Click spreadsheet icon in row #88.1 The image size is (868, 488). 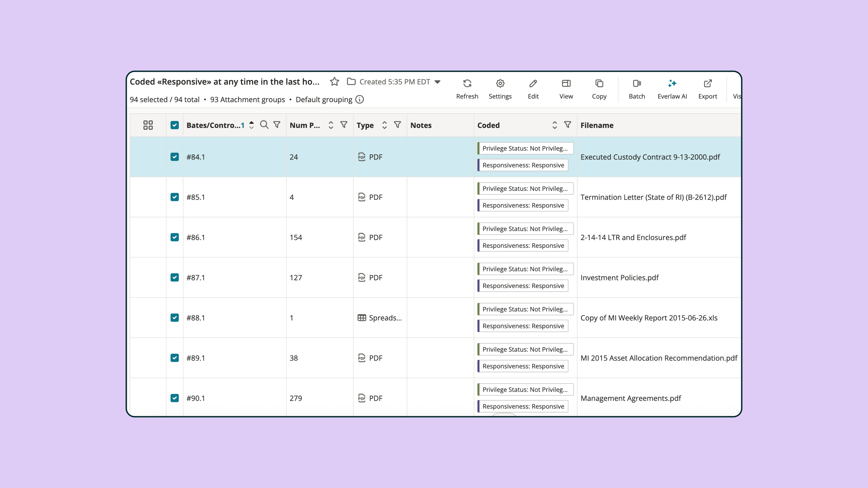click(362, 318)
